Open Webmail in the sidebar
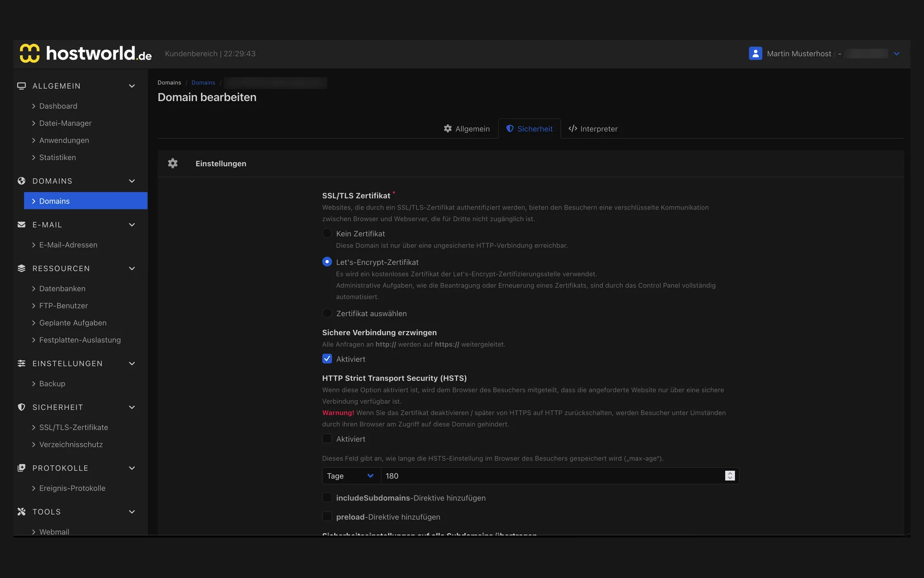 [x=54, y=531]
